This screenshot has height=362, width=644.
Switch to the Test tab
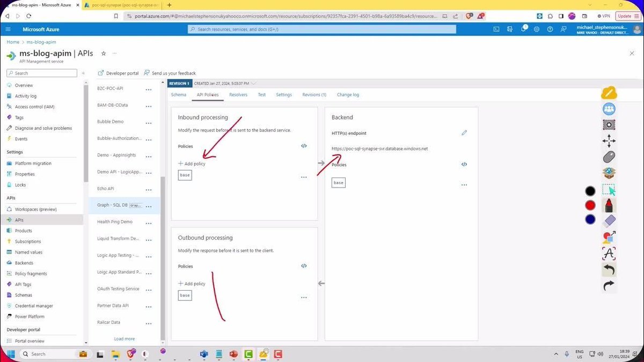pyautogui.click(x=262, y=94)
